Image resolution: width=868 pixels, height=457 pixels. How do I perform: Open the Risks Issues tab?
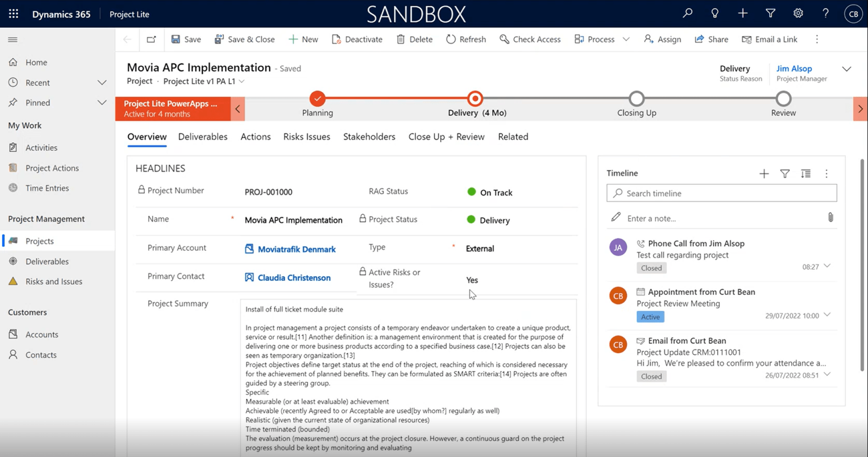pyautogui.click(x=306, y=137)
